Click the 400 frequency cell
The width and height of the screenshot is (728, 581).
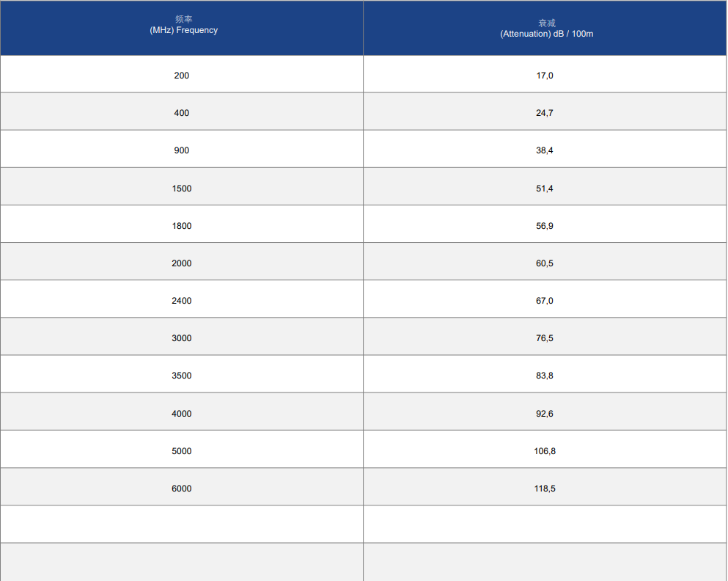click(182, 112)
